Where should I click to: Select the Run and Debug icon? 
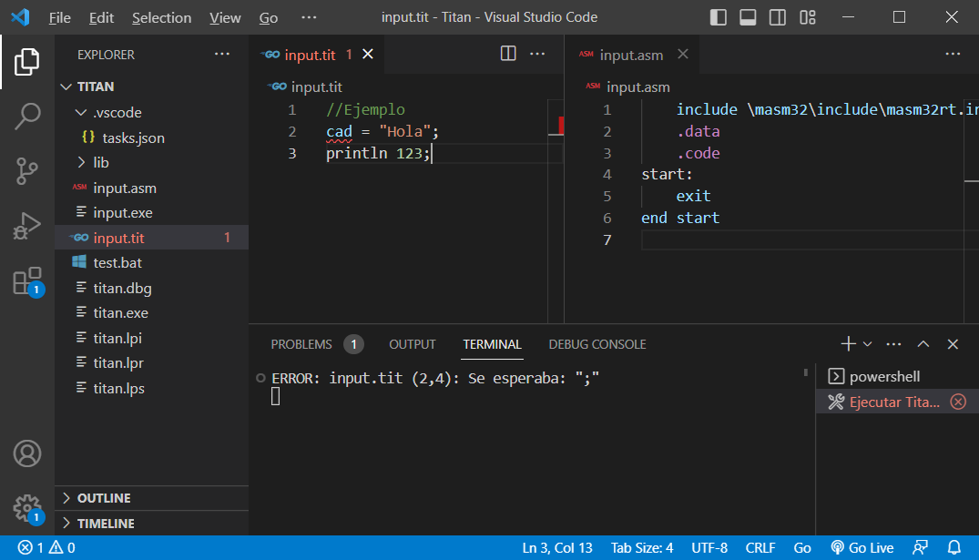coord(27,228)
